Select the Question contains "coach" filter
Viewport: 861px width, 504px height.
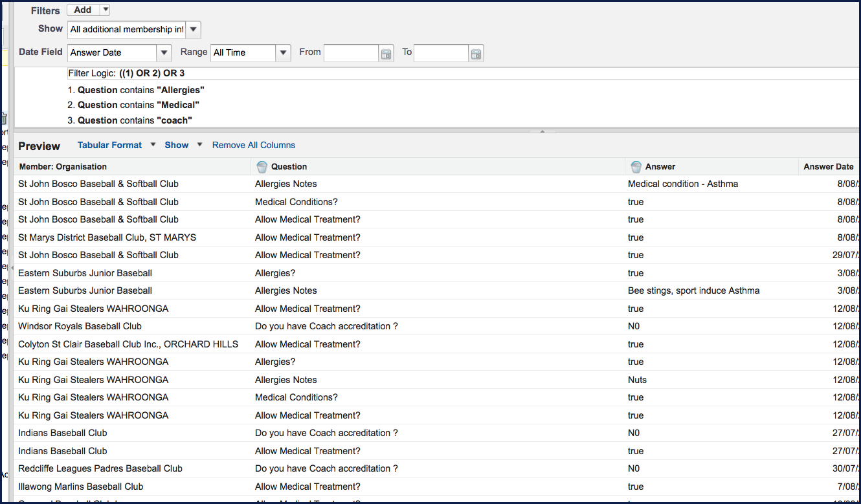point(135,120)
